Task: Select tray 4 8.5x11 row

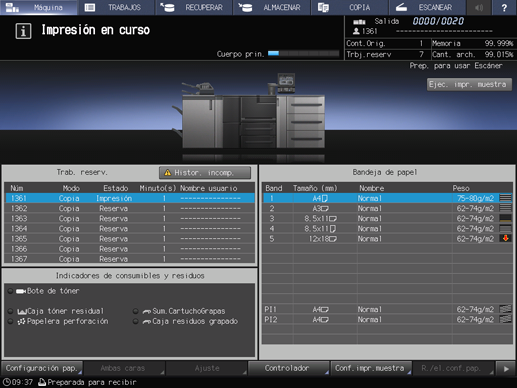Action: tap(388, 229)
